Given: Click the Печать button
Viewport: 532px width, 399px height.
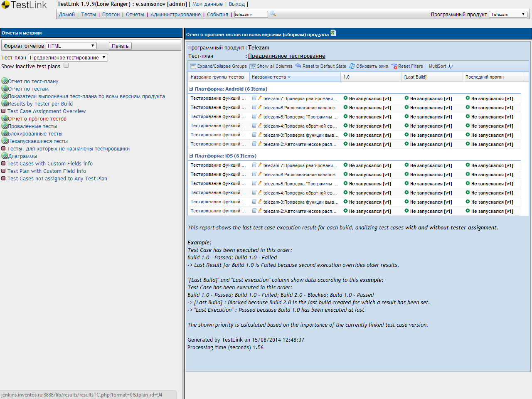Looking at the screenshot, I should click(120, 46).
